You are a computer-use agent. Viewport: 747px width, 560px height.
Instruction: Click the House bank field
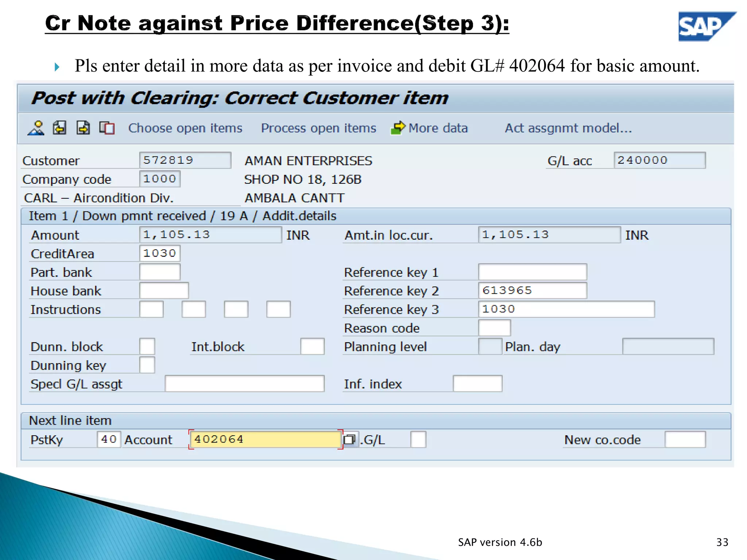click(x=164, y=291)
